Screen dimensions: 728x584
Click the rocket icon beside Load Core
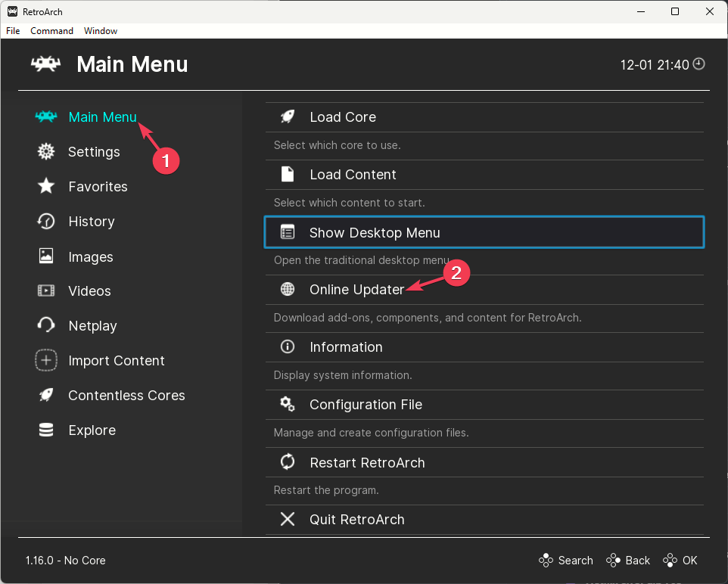(288, 117)
